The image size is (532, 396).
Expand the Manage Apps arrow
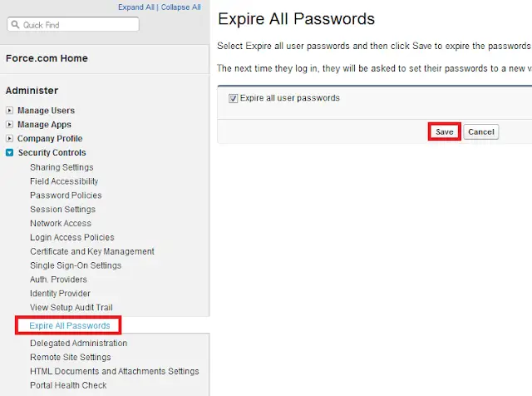click(9, 124)
